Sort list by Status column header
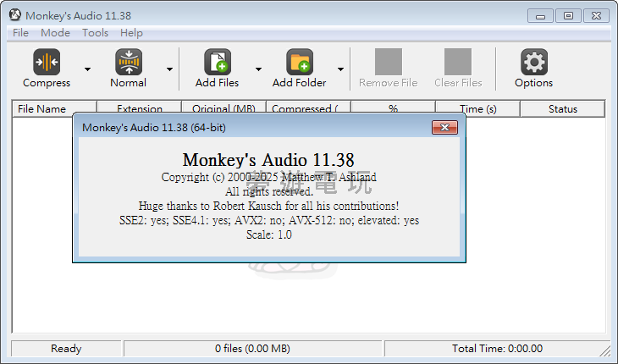618x364 pixels. 562,108
